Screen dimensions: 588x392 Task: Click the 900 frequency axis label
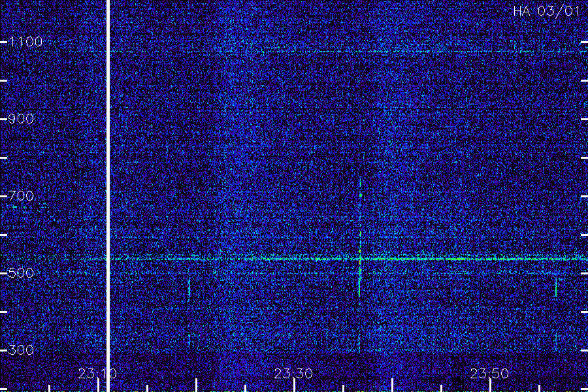(21, 119)
